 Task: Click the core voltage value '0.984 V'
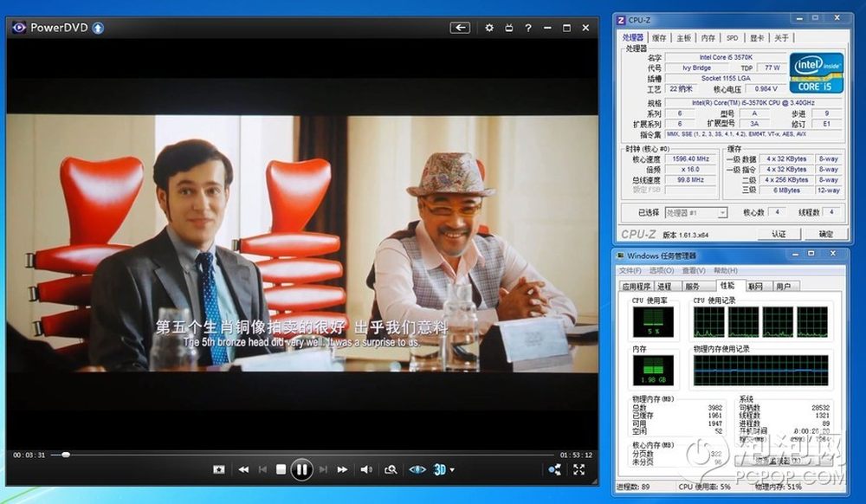(x=766, y=88)
